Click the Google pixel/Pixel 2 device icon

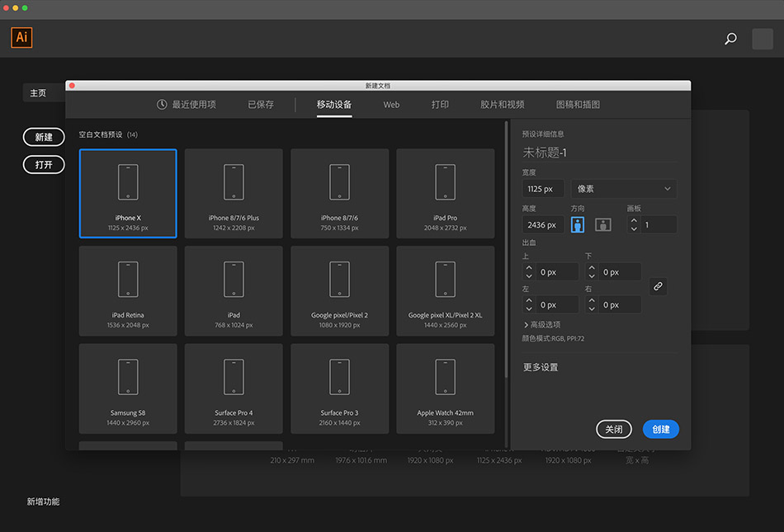[x=339, y=280]
